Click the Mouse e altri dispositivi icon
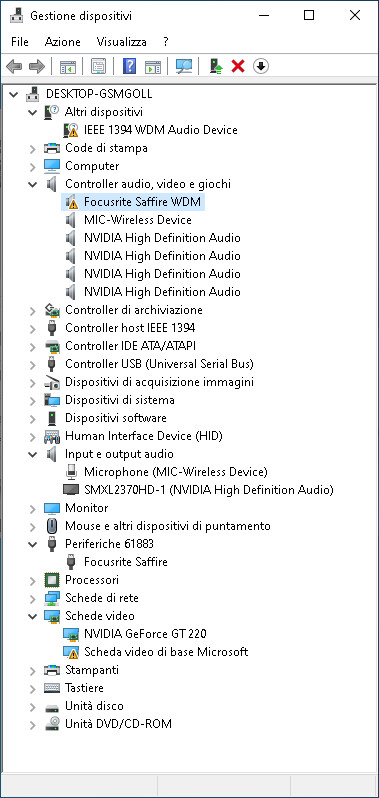This screenshot has height=798, width=379. (x=52, y=526)
